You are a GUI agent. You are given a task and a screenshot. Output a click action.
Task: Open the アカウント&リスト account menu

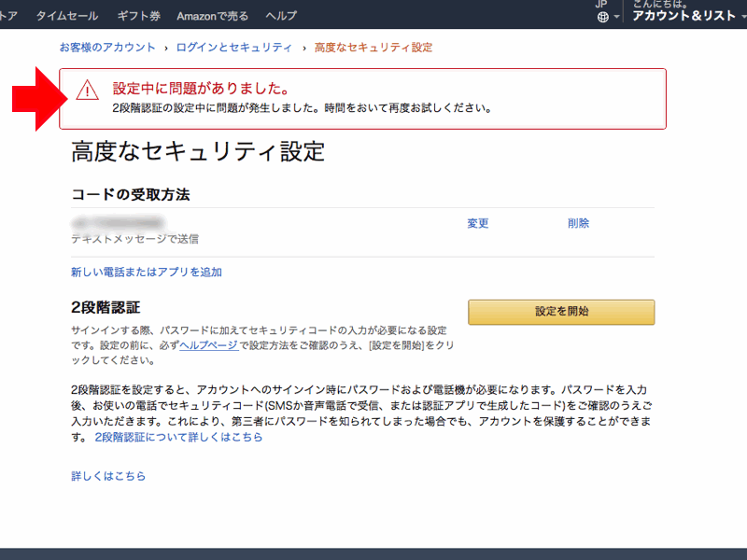click(684, 16)
